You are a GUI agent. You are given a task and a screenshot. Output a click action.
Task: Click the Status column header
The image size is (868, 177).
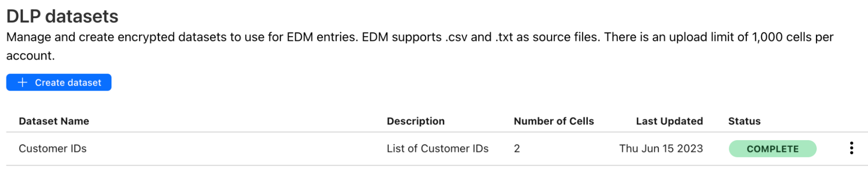click(744, 121)
